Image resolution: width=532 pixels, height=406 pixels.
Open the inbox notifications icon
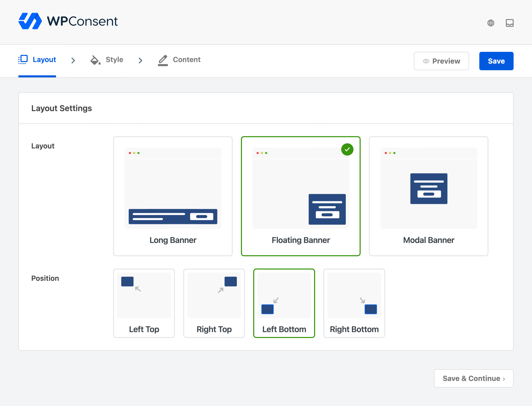pos(509,23)
